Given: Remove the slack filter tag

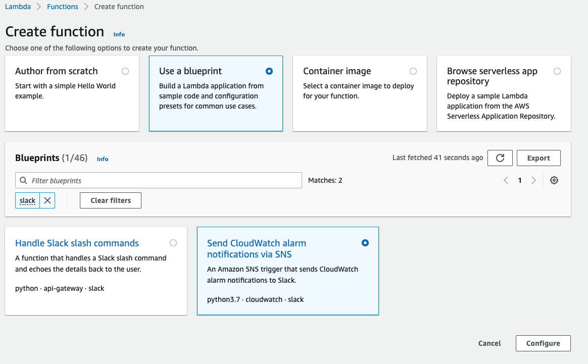Looking at the screenshot, I should 47,200.
